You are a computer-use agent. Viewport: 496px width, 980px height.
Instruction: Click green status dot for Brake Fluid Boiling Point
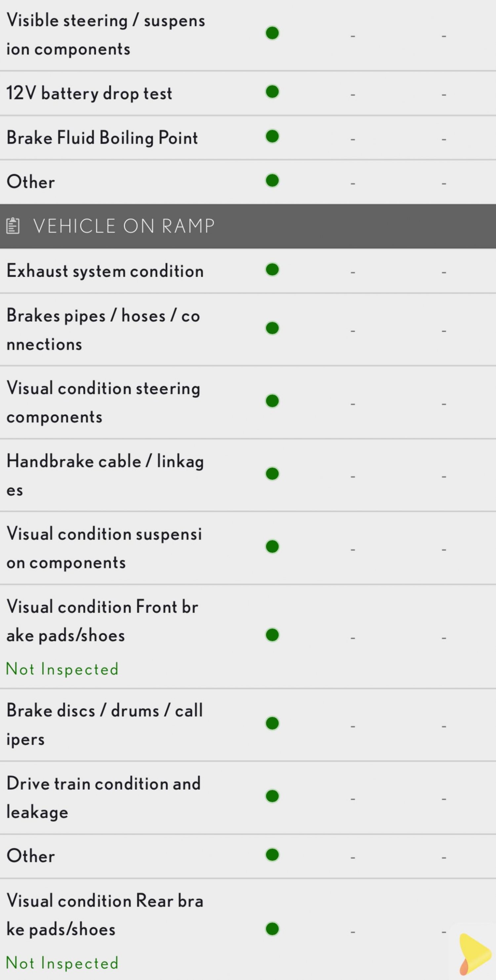click(272, 136)
